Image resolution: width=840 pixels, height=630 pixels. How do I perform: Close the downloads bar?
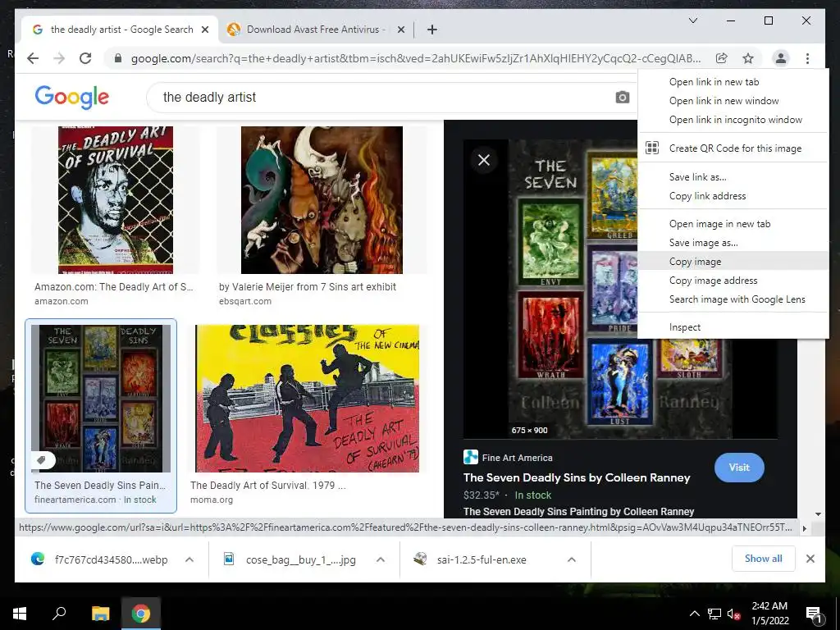pos(810,559)
